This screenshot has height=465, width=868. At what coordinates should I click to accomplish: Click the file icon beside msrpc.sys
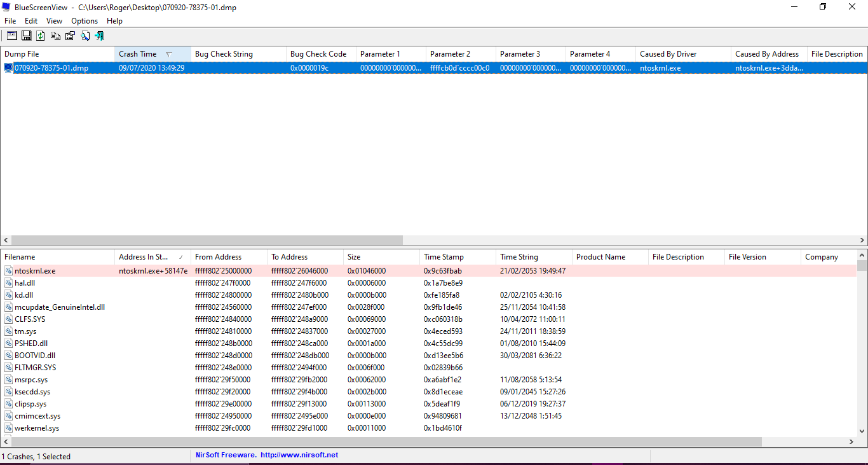8,380
